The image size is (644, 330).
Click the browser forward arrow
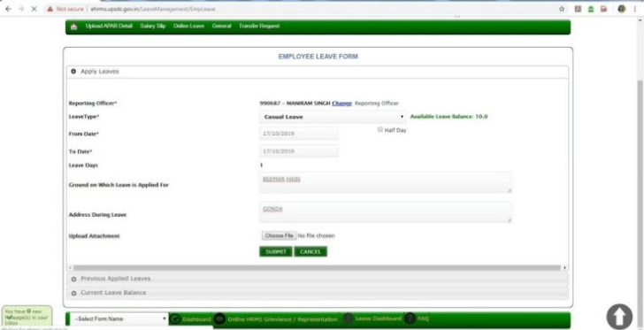pyautogui.click(x=21, y=9)
